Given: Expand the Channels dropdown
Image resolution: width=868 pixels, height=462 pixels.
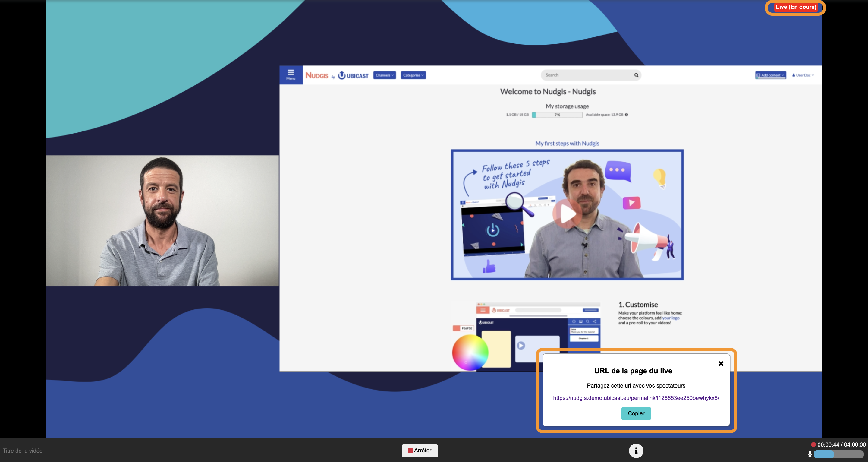Looking at the screenshot, I should 385,75.
